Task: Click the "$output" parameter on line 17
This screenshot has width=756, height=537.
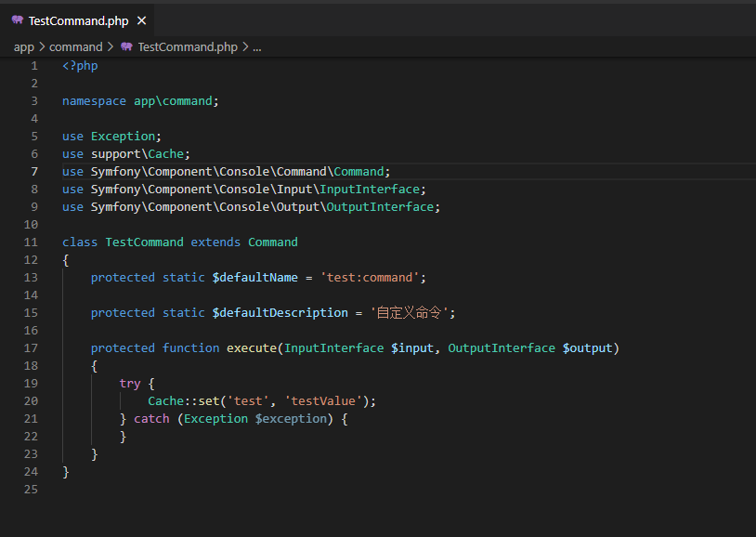Action: (587, 348)
